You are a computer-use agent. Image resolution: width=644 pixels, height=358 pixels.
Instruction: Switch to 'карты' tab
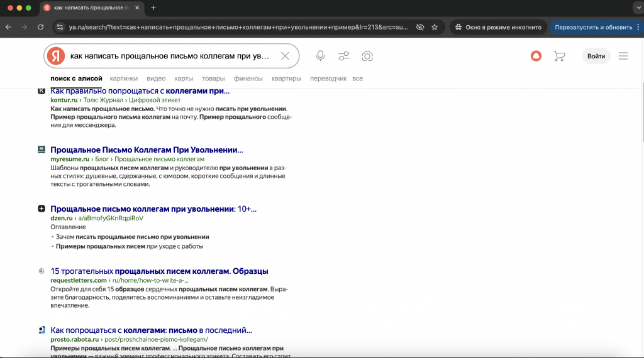pos(184,79)
